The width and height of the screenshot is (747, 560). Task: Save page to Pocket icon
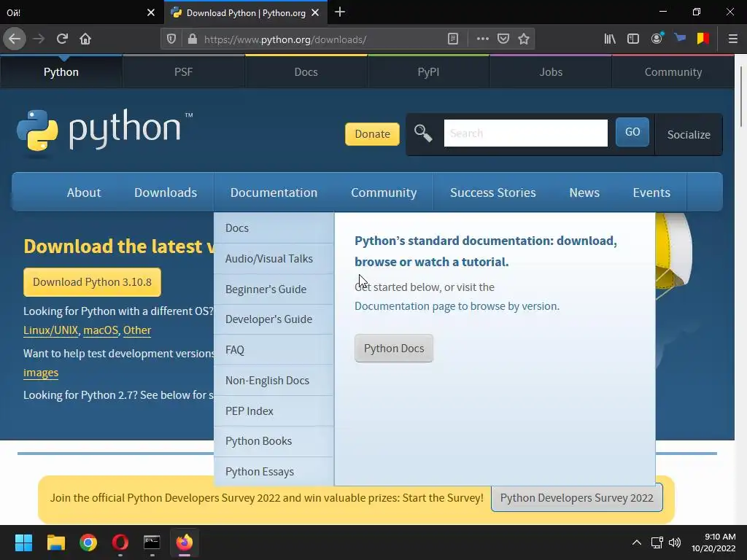click(503, 39)
